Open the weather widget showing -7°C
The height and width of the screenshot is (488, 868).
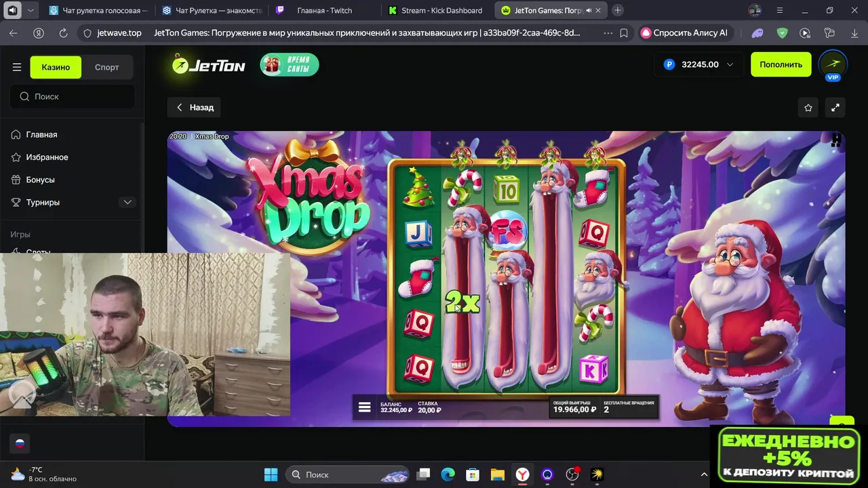pyautogui.click(x=44, y=474)
